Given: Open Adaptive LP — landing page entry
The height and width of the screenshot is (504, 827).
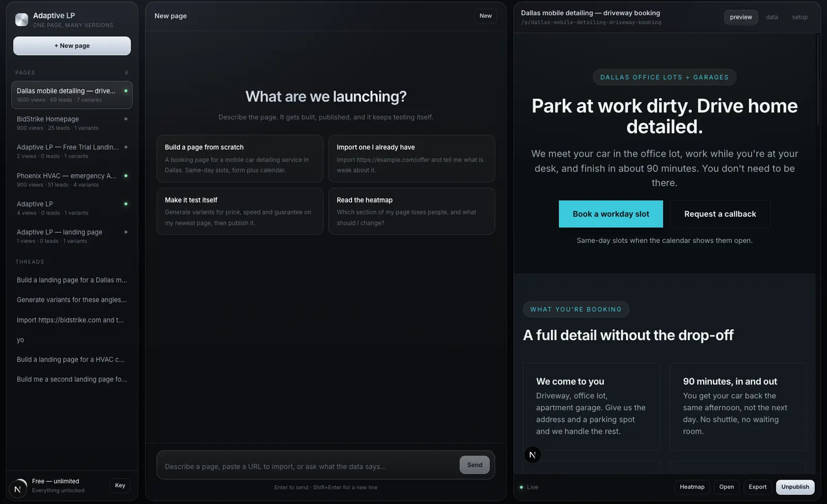Looking at the screenshot, I should pos(72,236).
